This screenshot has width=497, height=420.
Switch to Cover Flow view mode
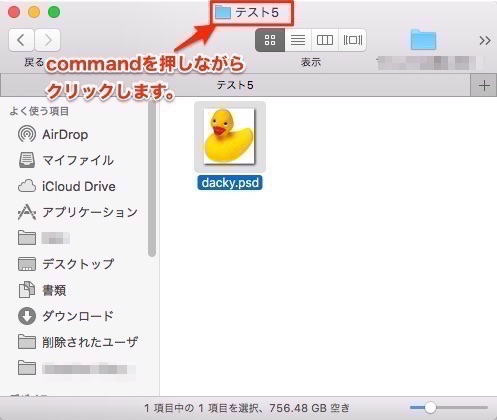(x=352, y=40)
